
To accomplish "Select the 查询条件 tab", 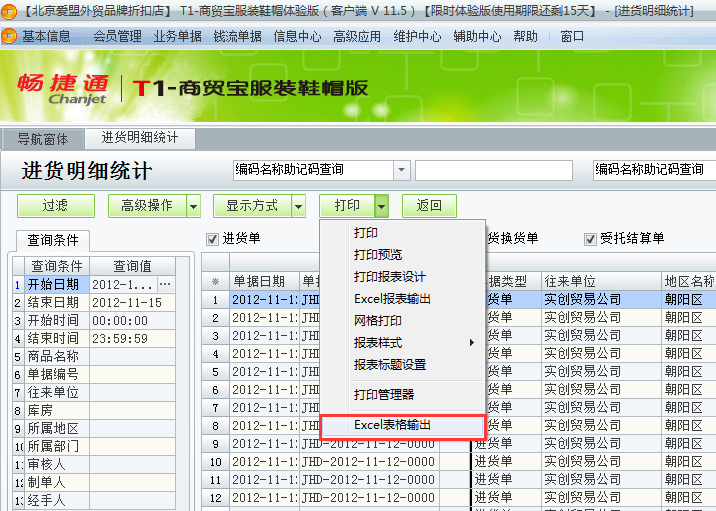I will pos(53,240).
